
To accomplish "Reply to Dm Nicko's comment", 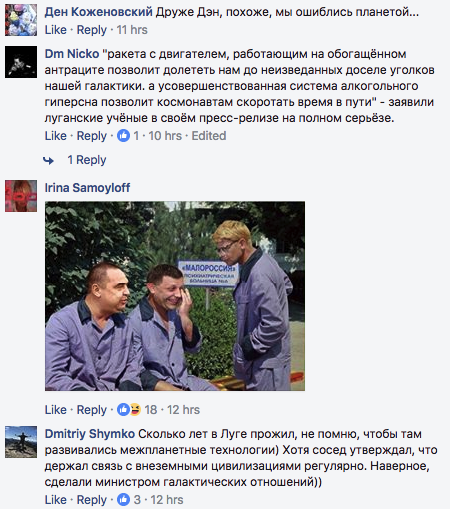I will (x=92, y=136).
